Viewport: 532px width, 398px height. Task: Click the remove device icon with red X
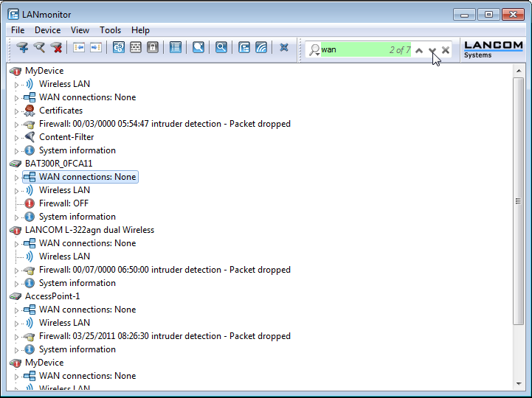57,48
